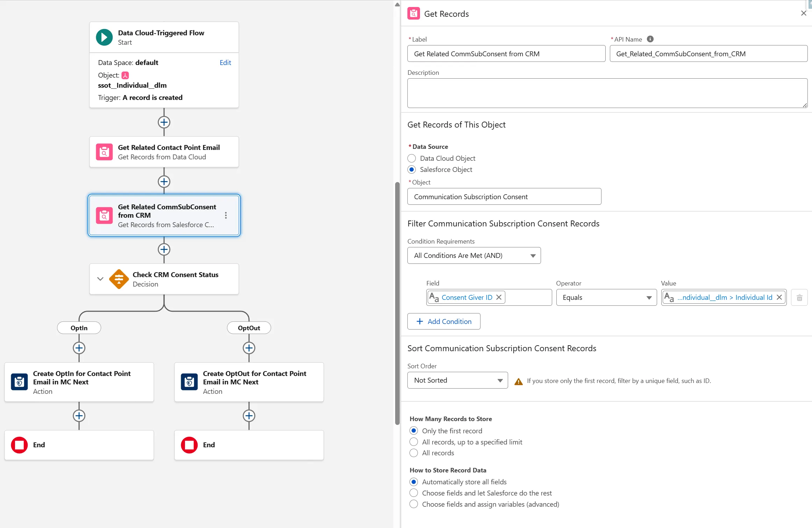Select the Salesforce Object data source
This screenshot has height=528, width=812.
coord(412,169)
